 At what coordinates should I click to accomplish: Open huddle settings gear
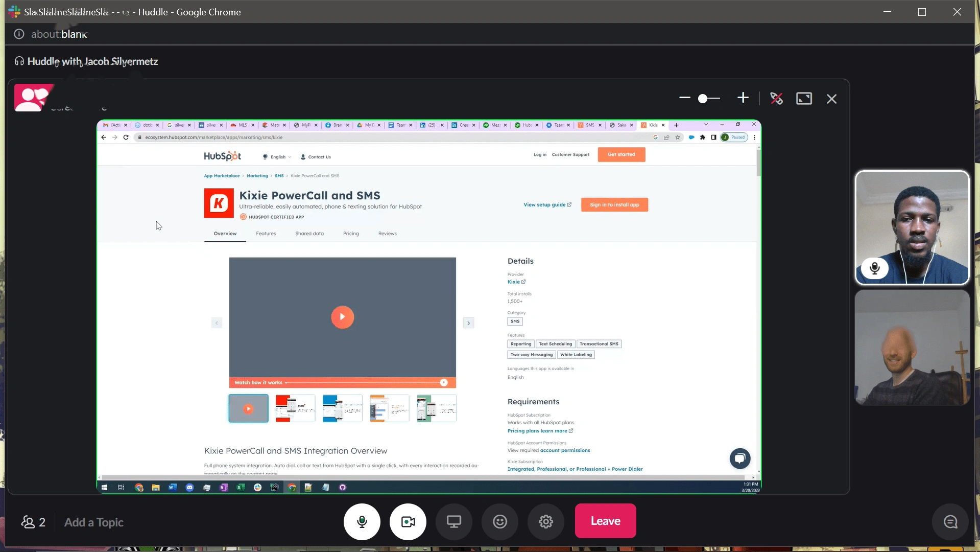[545, 521]
